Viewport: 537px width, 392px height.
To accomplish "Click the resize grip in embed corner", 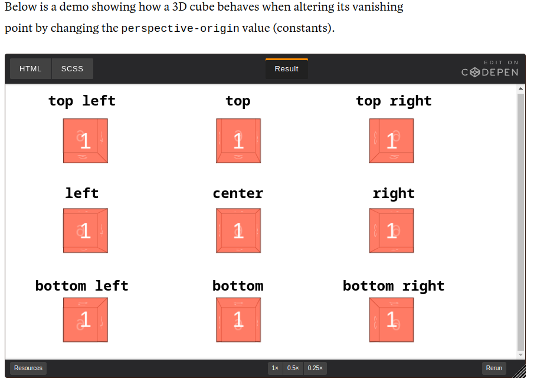I will pos(519,371).
